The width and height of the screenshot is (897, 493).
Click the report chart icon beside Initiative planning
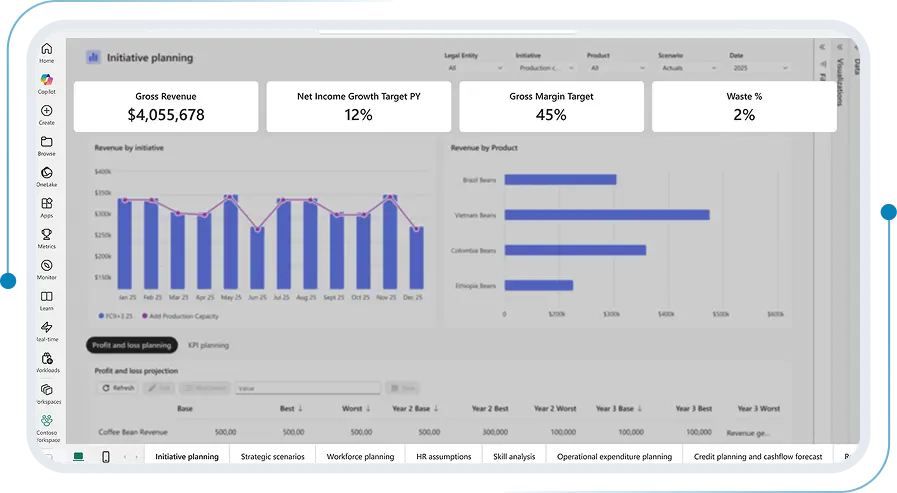(93, 57)
